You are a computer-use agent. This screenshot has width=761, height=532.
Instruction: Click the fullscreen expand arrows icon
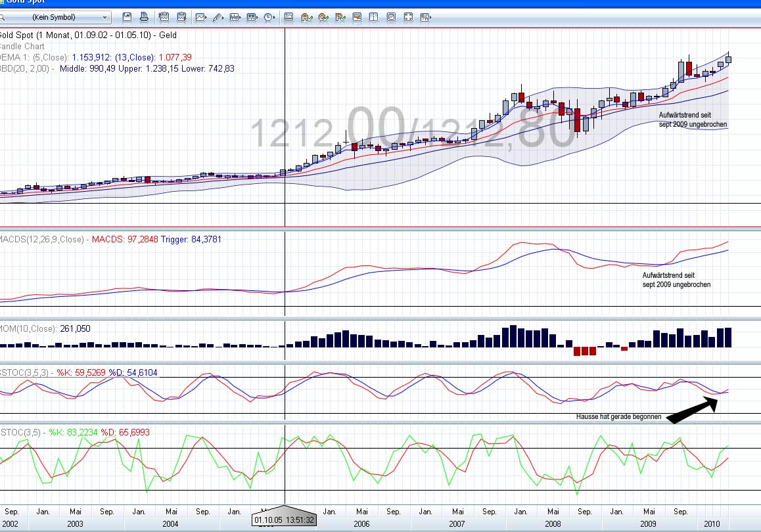408,17
